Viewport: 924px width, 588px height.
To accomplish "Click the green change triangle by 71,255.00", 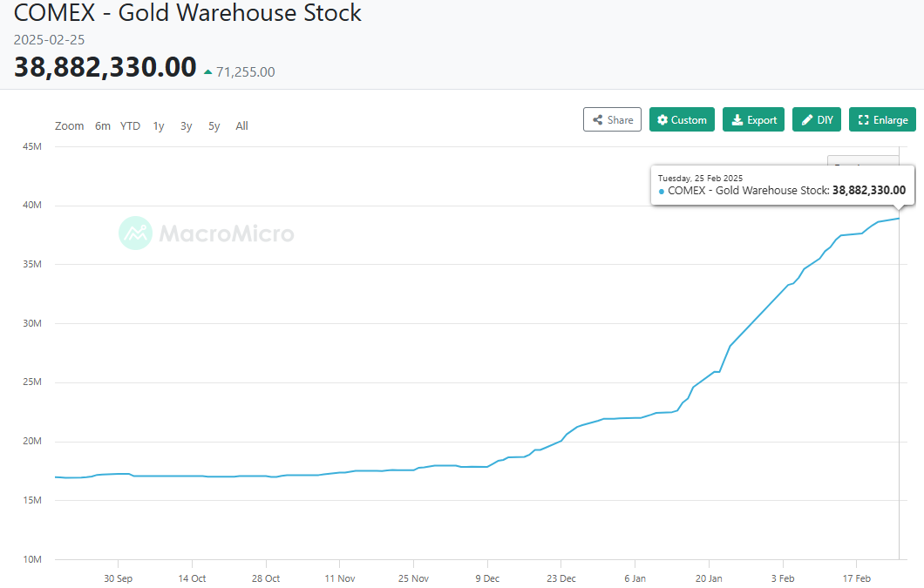I will click(207, 72).
